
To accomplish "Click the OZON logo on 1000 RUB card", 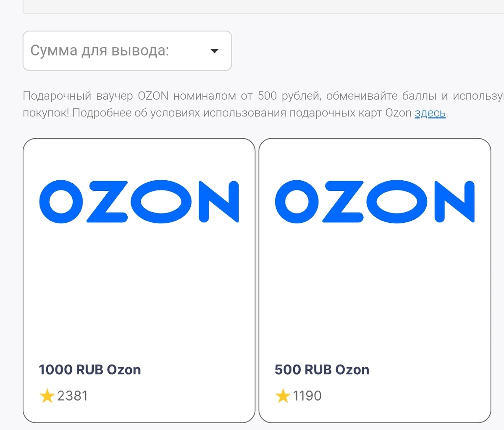I will point(139,201).
